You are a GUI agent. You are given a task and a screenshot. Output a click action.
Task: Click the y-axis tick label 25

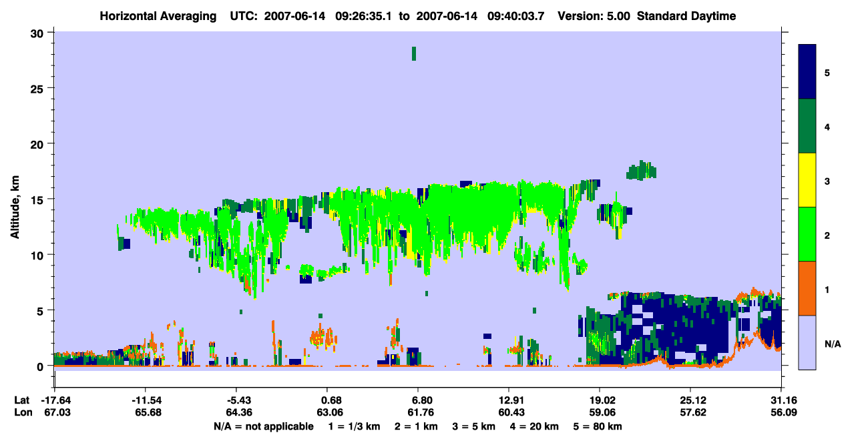(38, 88)
